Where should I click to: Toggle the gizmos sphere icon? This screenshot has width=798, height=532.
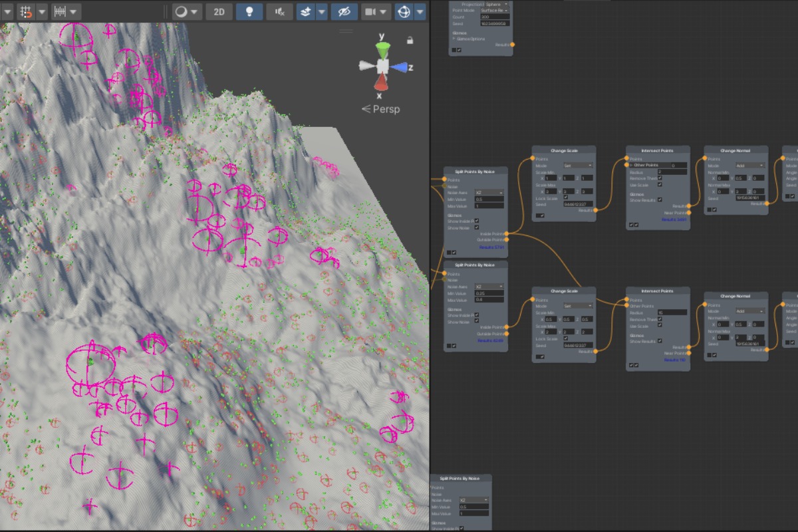[x=404, y=12]
